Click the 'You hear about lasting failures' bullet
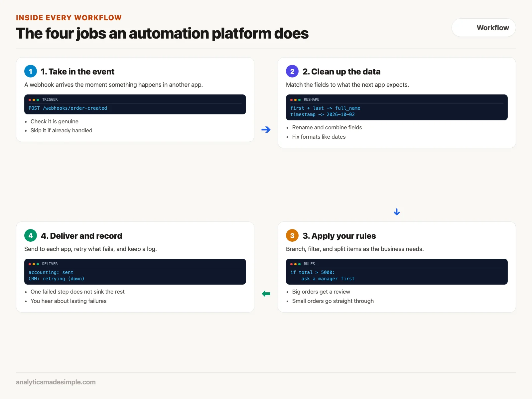The width and height of the screenshot is (532, 399). pos(68,301)
